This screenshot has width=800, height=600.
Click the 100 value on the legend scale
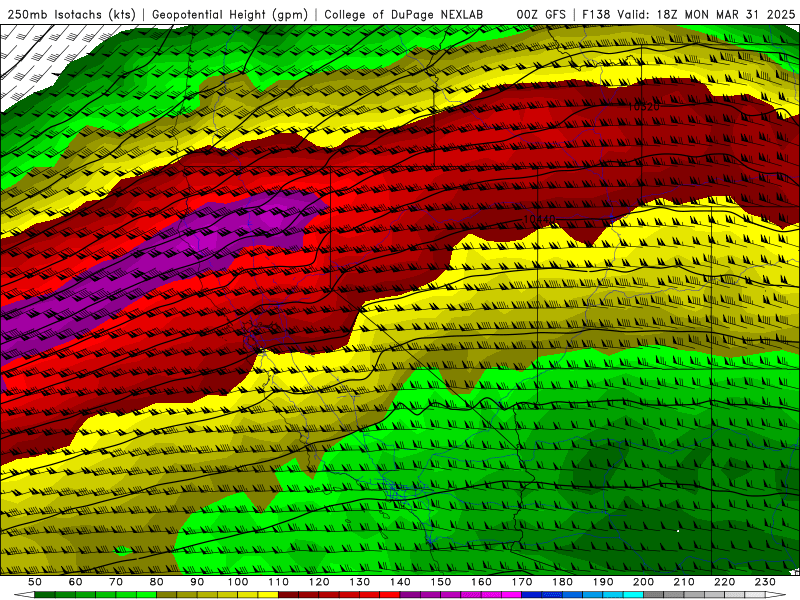tap(238, 582)
